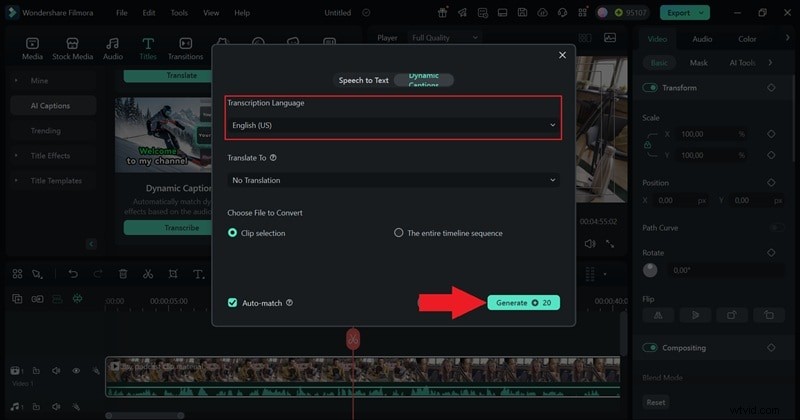Click the Generate button
Image resolution: width=800 pixels, height=420 pixels.
click(x=523, y=303)
